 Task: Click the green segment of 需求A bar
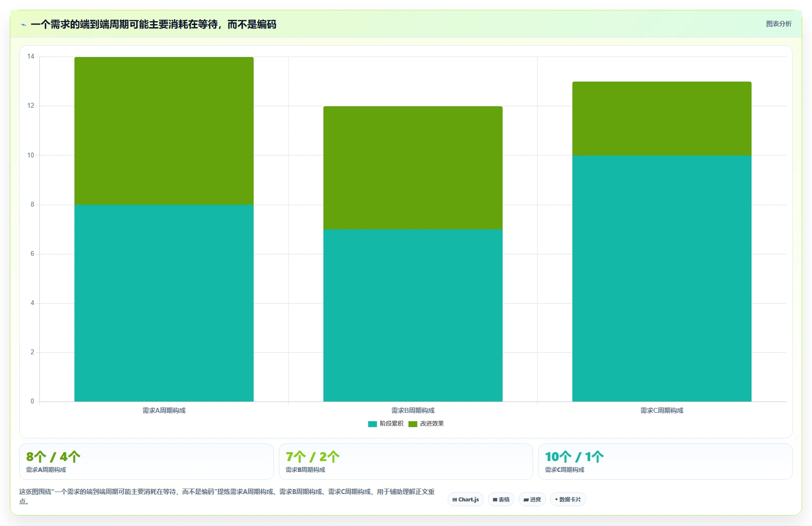[x=164, y=131]
